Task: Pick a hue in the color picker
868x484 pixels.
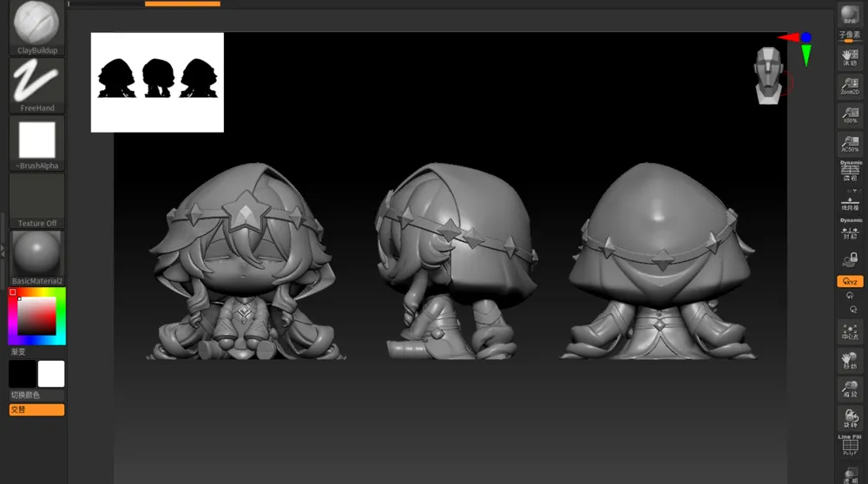Action: pyautogui.click(x=37, y=316)
